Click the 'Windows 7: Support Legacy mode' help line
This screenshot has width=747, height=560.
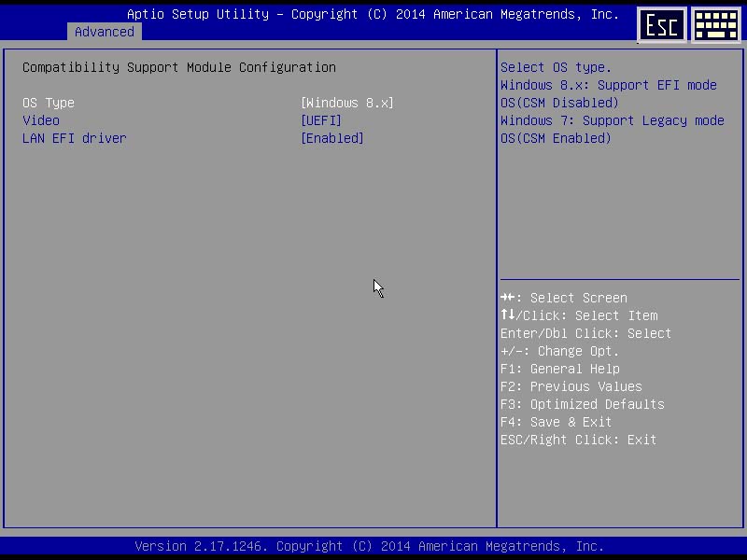(x=613, y=120)
